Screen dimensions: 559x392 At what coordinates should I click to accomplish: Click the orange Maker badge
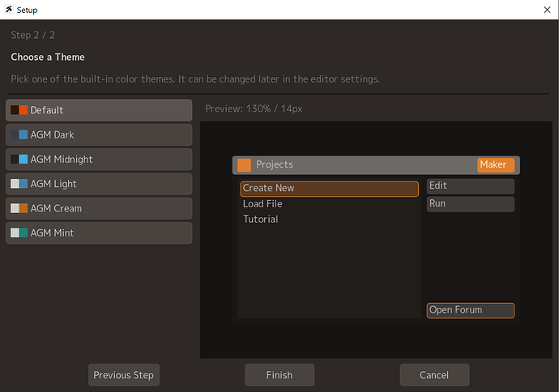(x=496, y=165)
